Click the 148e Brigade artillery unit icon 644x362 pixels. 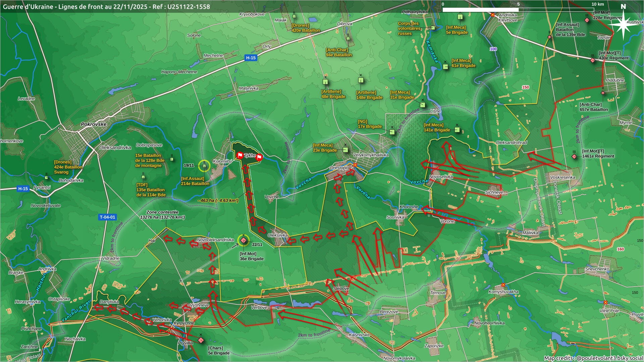tap(361, 80)
